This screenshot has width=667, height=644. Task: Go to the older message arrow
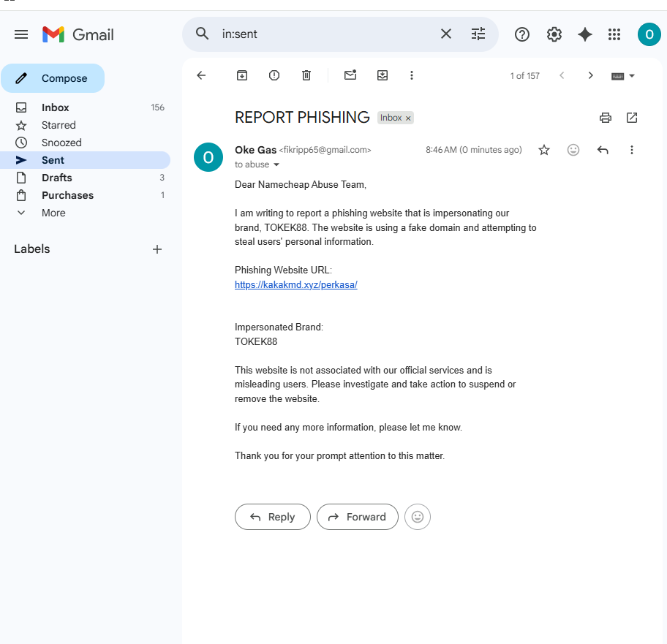[590, 76]
